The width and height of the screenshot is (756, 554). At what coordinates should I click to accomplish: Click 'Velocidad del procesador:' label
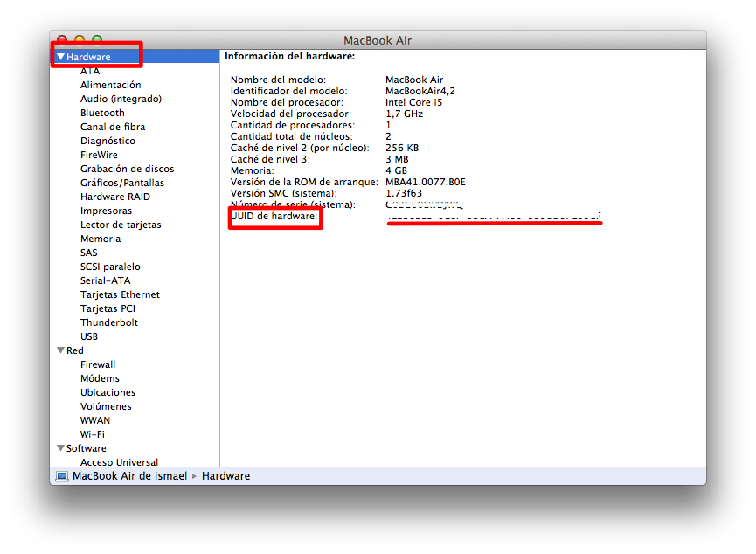[x=291, y=114]
